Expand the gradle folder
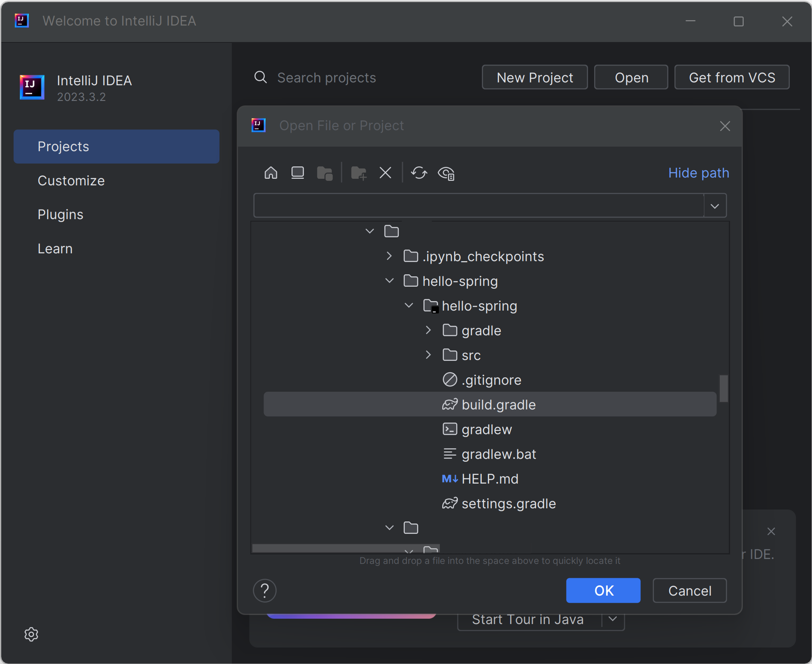Screen dimensions: 812x664 pyautogui.click(x=428, y=330)
